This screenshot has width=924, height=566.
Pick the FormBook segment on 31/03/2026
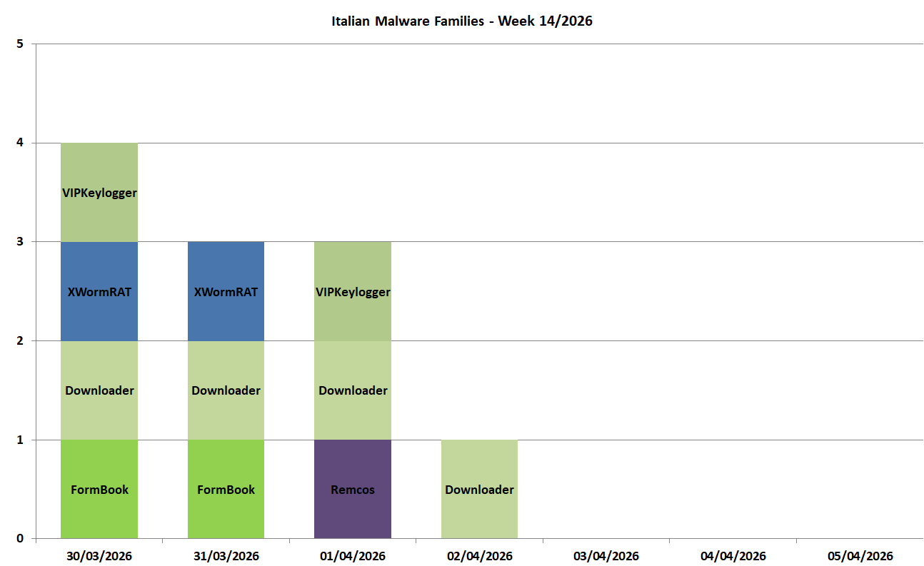click(x=226, y=490)
